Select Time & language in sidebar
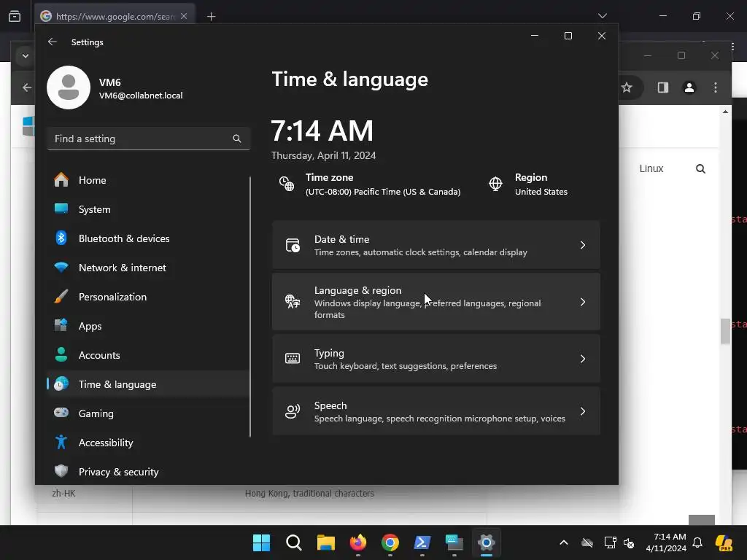The image size is (747, 560). tap(147, 384)
